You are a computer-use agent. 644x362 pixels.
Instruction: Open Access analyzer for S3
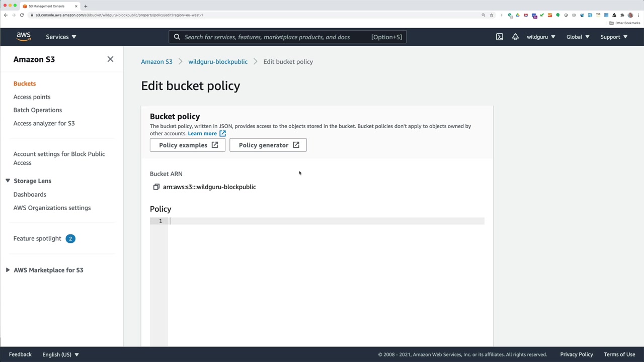44,123
